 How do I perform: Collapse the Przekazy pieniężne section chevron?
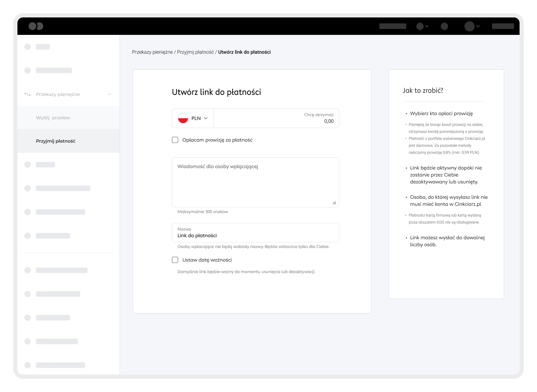(109, 94)
